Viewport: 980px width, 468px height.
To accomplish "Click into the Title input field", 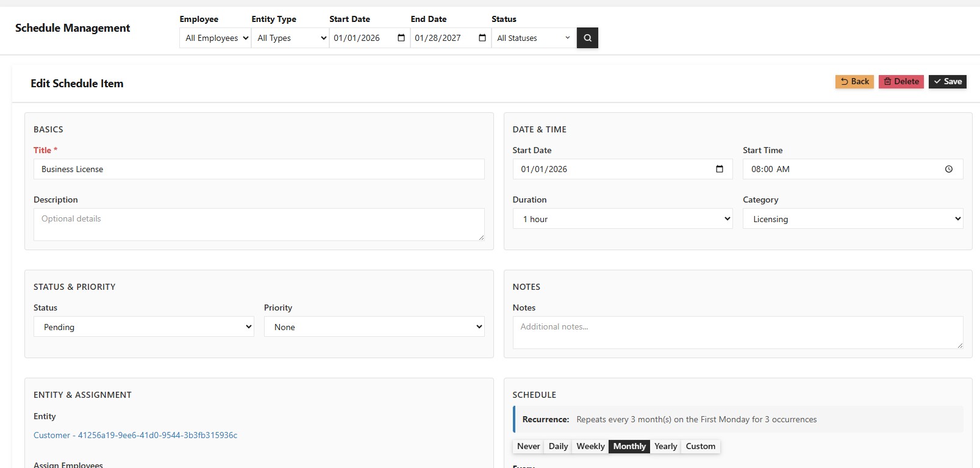I will (259, 169).
